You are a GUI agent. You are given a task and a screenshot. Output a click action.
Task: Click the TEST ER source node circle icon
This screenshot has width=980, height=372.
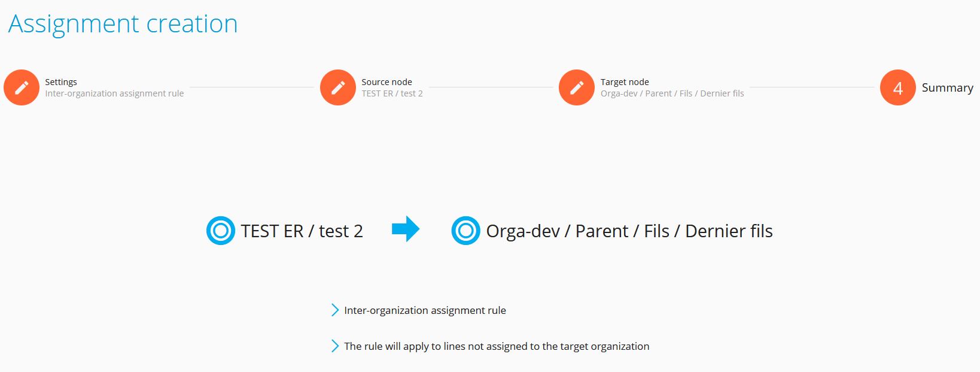[x=221, y=231]
